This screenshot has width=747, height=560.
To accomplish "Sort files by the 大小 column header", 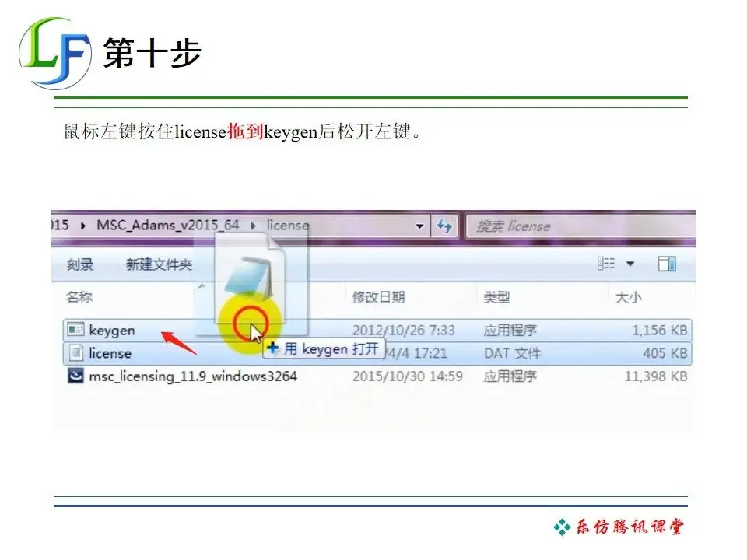I will [x=629, y=298].
